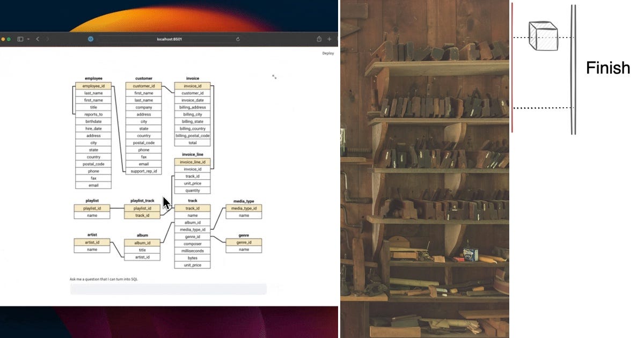
Task: Click the 'Ask me a question' input field
Action: click(168, 289)
